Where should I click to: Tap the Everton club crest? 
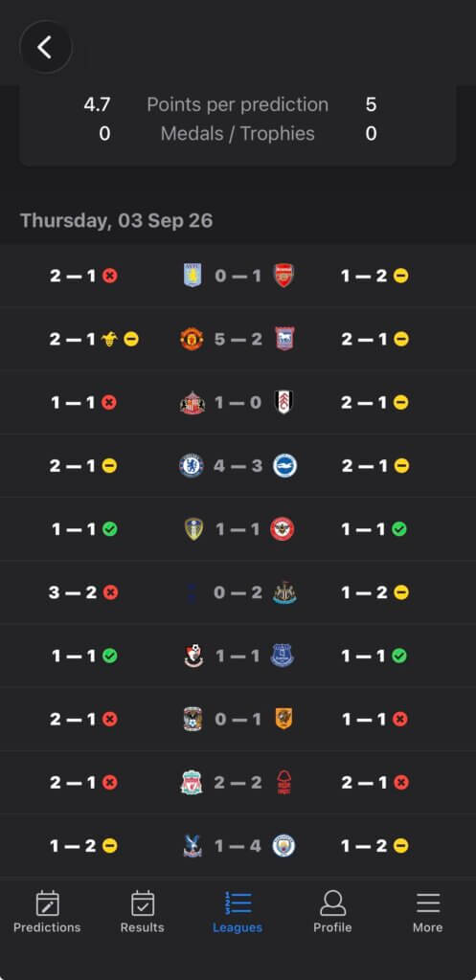click(283, 656)
